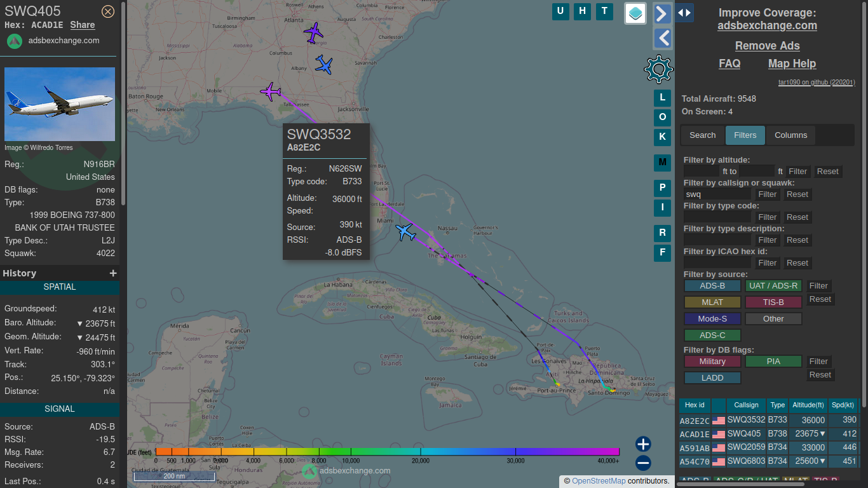
Task: Zoom in the map with plus button
Action: coord(643,444)
